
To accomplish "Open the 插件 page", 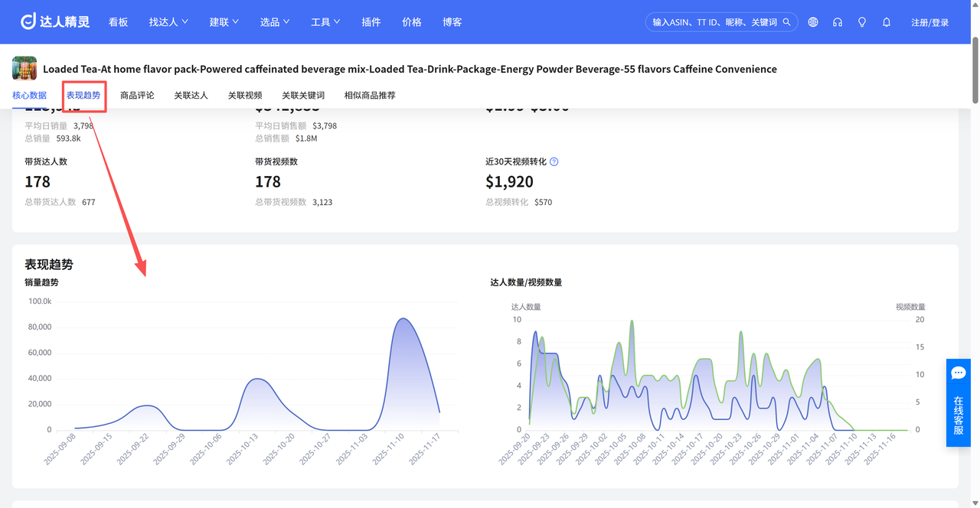I will click(x=371, y=22).
